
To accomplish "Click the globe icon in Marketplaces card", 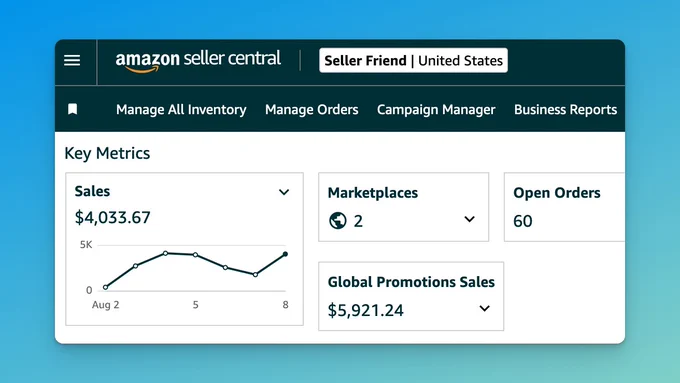I will (338, 220).
